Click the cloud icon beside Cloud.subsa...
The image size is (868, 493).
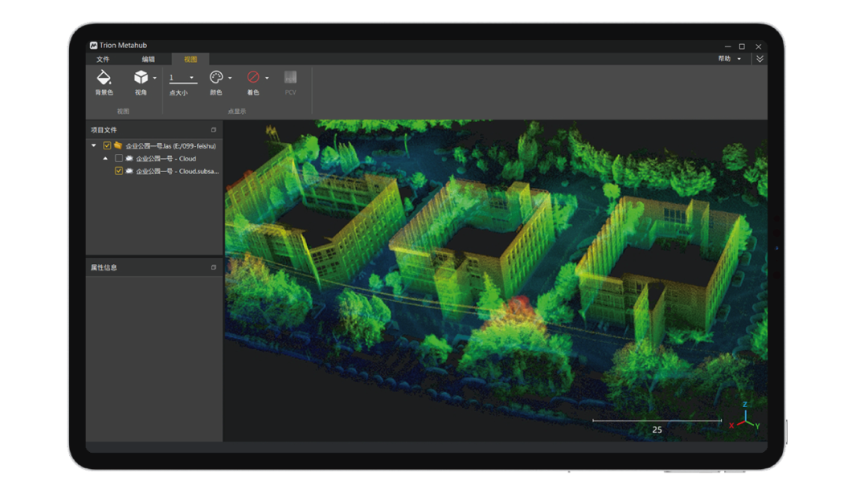[129, 171]
